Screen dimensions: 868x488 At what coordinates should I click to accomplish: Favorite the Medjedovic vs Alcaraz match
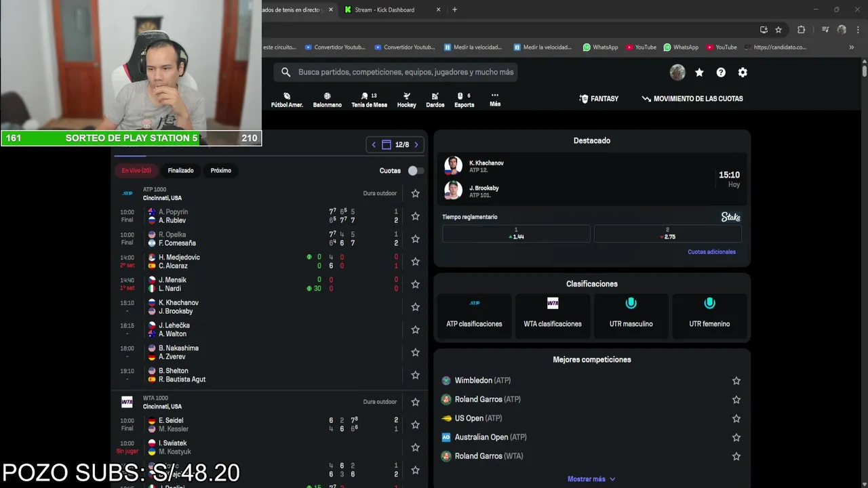tap(415, 262)
